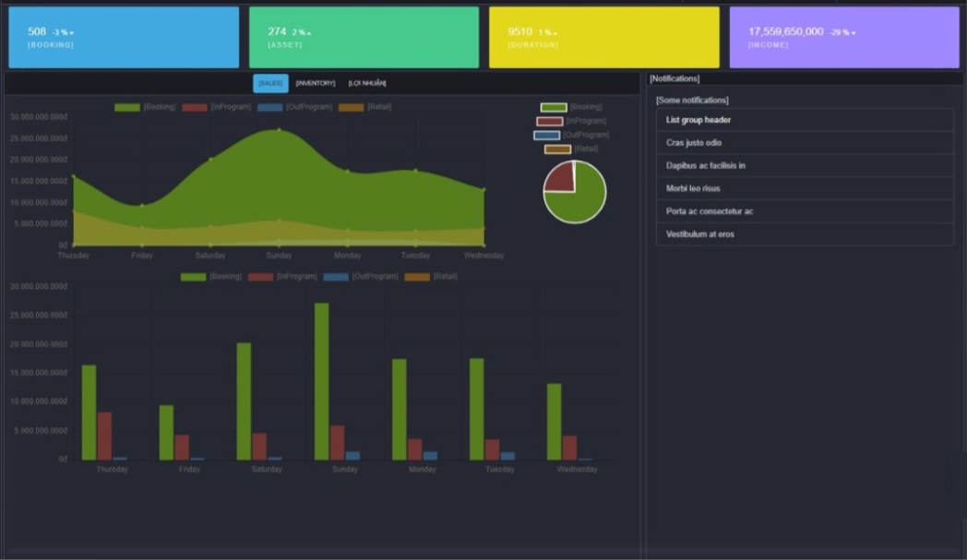This screenshot has width=967, height=560.
Task: Click the down-trend arrow on the Income card
Action: tap(854, 33)
